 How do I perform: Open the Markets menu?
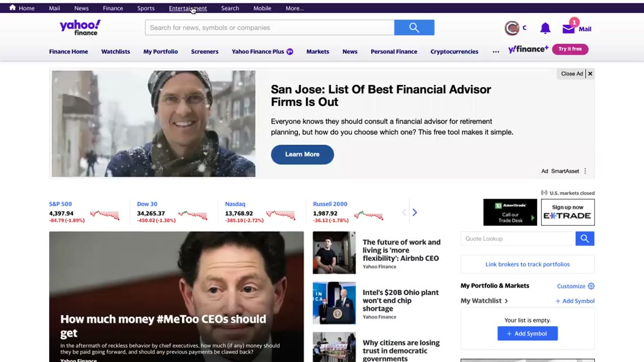[x=317, y=51]
